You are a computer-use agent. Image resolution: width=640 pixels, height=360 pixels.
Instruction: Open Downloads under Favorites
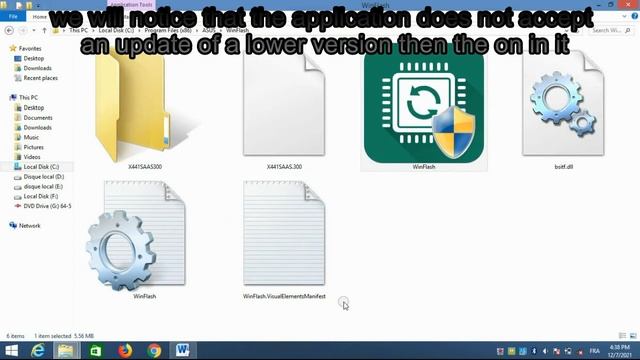37,68
